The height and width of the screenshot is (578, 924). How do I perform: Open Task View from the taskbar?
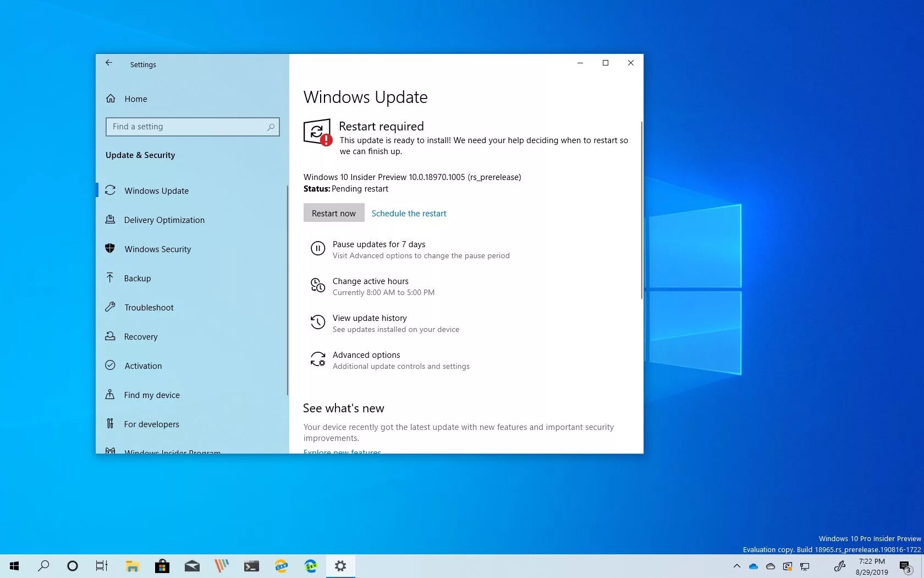coord(102,566)
